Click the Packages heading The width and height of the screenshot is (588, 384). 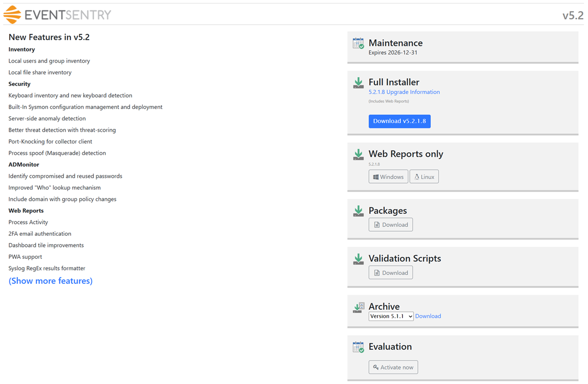[388, 211]
